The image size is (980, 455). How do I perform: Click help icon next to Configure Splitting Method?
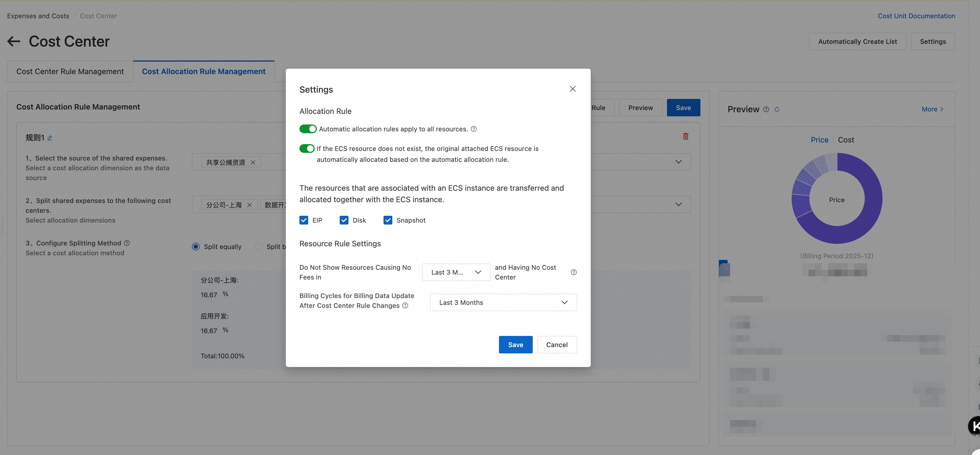coord(127,243)
